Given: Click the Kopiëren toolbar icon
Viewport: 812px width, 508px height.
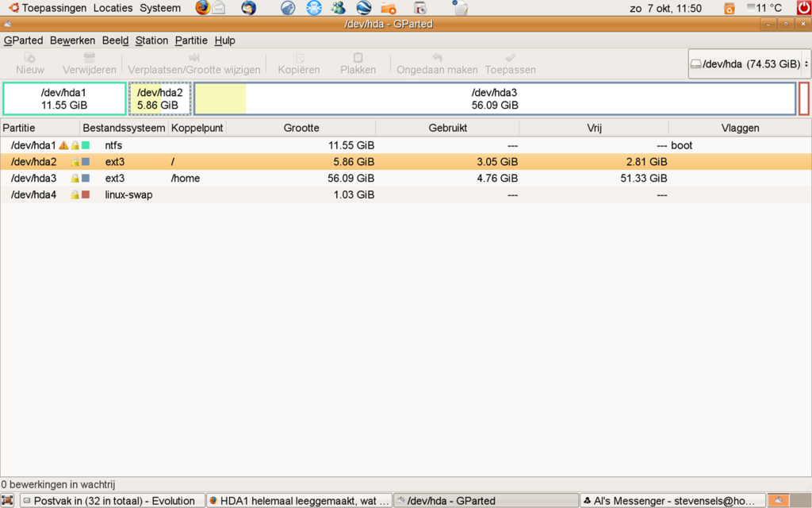Looking at the screenshot, I should coord(299,58).
